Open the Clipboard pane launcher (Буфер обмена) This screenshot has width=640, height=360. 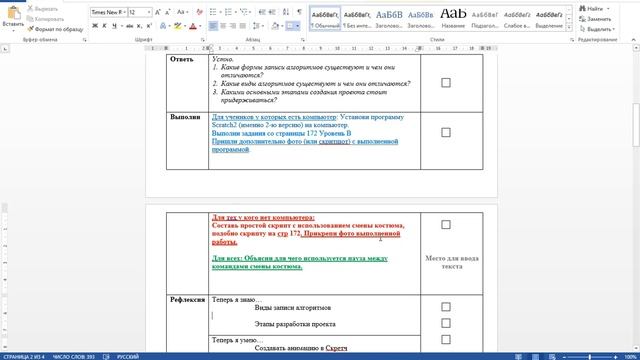point(84,40)
